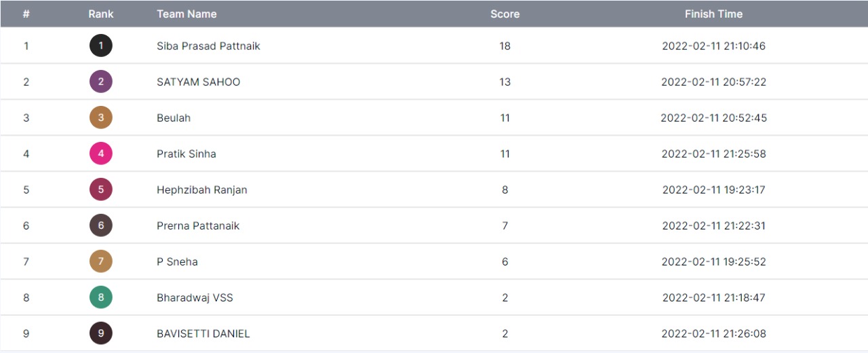This screenshot has width=868, height=353.
Task: Click the maroon rank 5 badge
Action: click(101, 190)
